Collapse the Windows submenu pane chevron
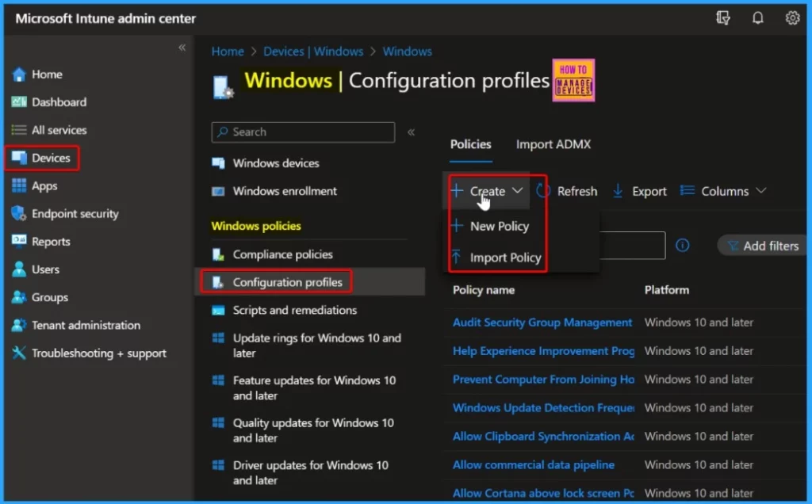 (412, 132)
